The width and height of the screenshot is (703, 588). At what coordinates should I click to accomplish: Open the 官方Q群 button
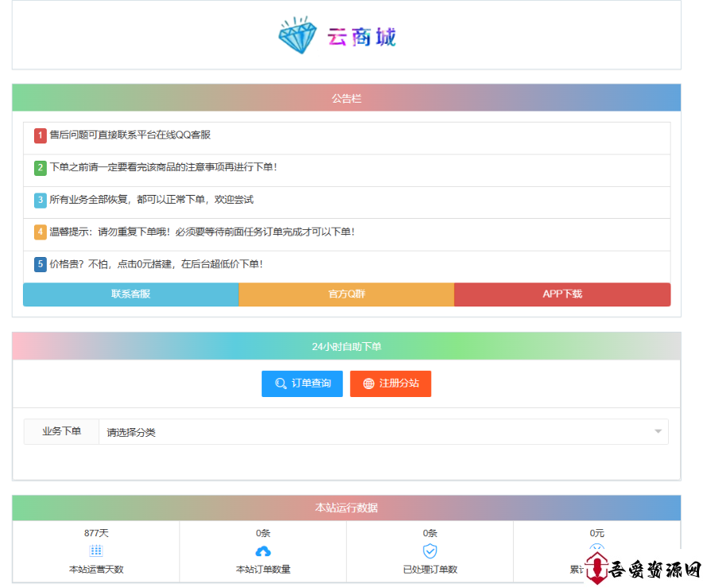(346, 294)
